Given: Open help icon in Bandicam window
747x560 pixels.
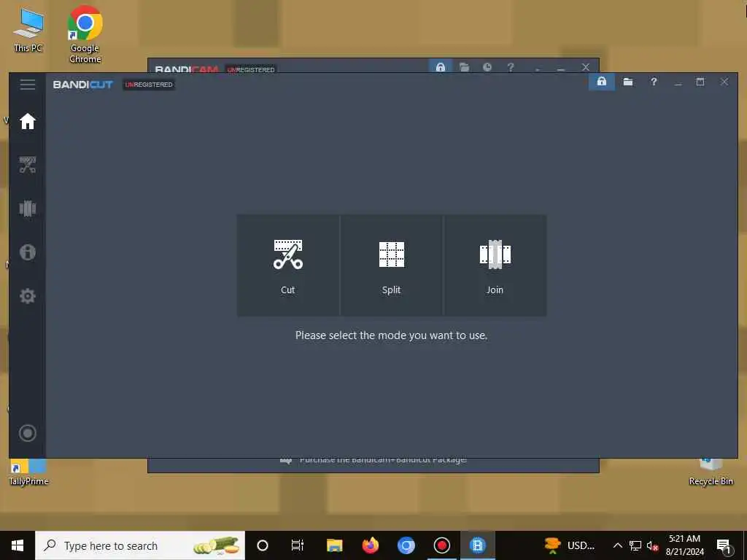Looking at the screenshot, I should [x=511, y=67].
